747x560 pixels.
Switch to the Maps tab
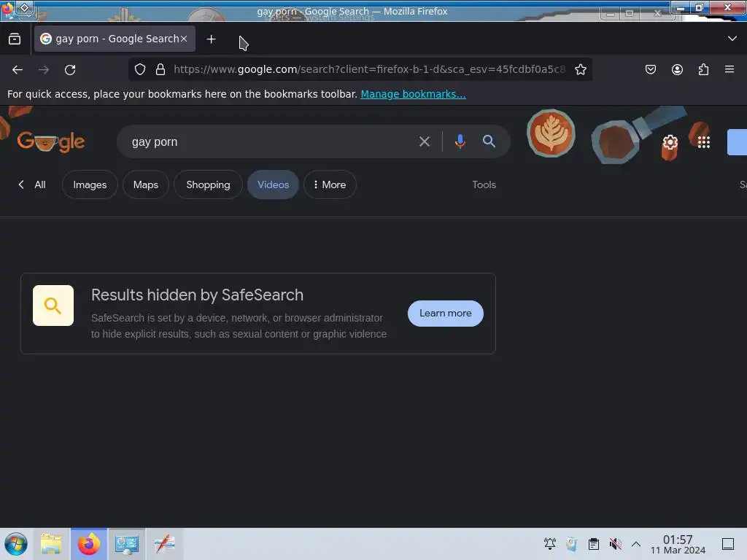[x=146, y=184]
